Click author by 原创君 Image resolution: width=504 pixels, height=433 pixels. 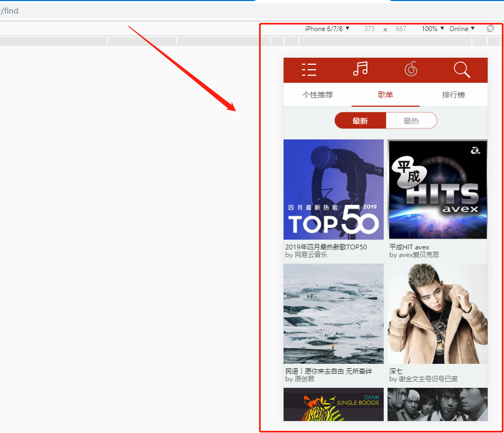click(x=299, y=379)
